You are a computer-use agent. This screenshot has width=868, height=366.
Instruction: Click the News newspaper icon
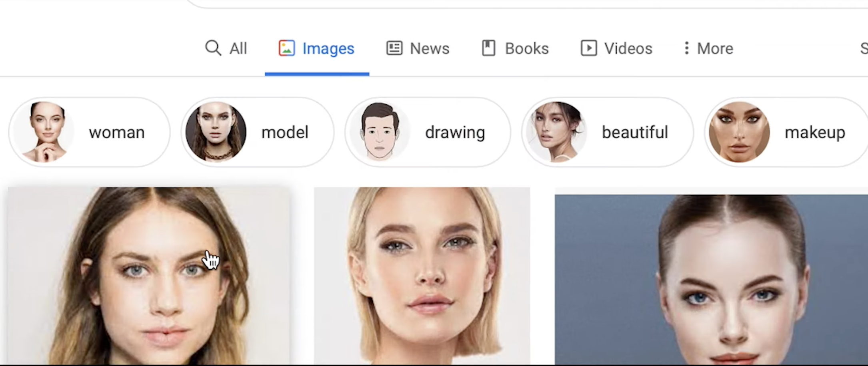[x=394, y=48]
